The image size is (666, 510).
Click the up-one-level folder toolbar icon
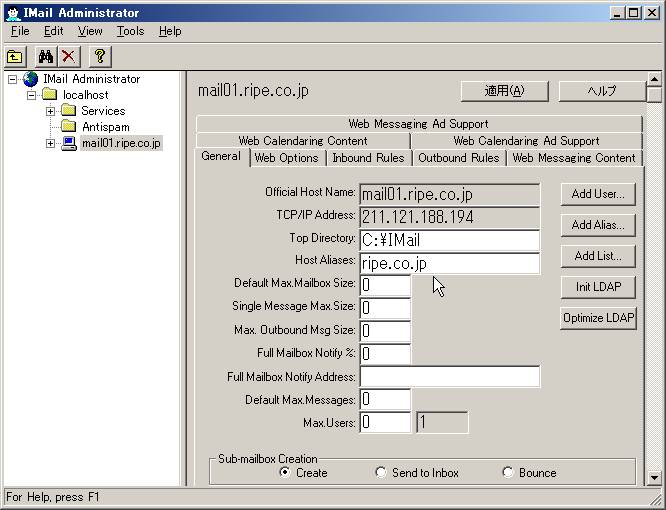pos(15,56)
